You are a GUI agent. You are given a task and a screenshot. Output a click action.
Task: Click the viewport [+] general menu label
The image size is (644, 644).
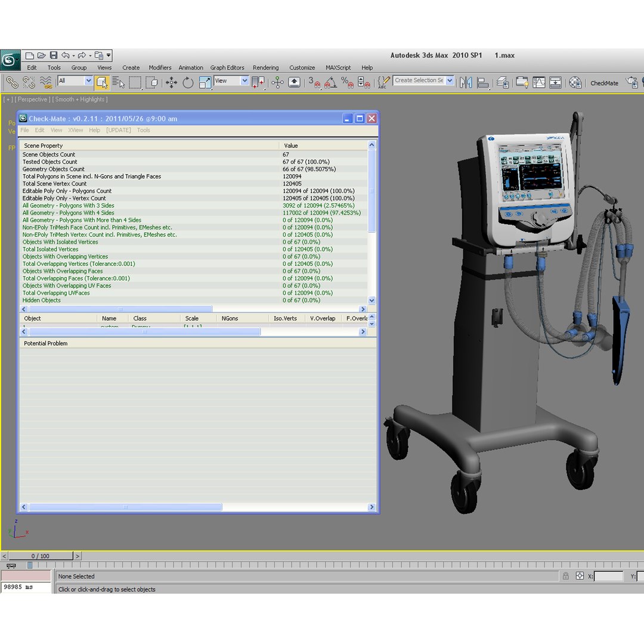click(8, 100)
